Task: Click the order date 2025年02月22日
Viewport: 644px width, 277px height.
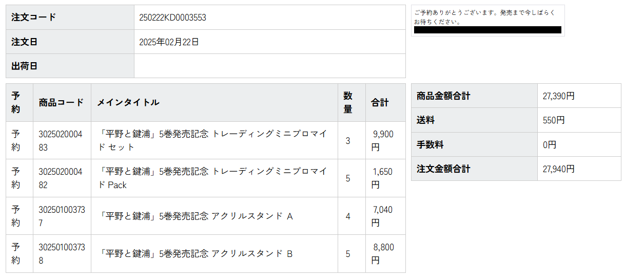Action: [x=169, y=42]
